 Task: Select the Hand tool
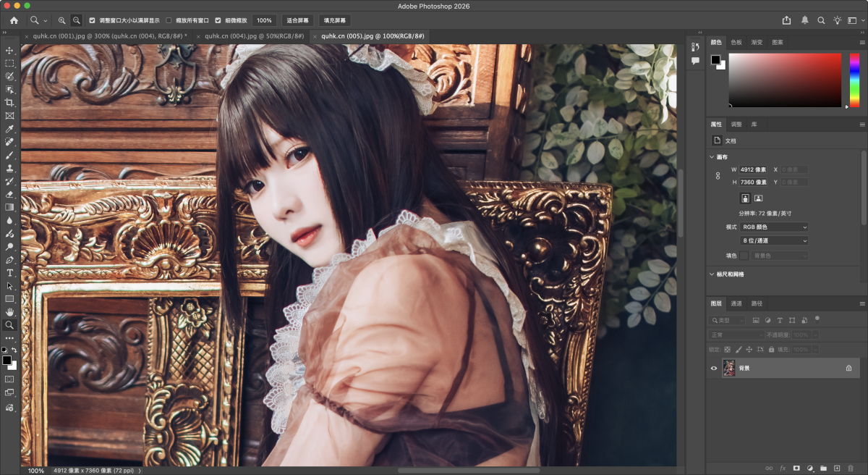(10, 312)
